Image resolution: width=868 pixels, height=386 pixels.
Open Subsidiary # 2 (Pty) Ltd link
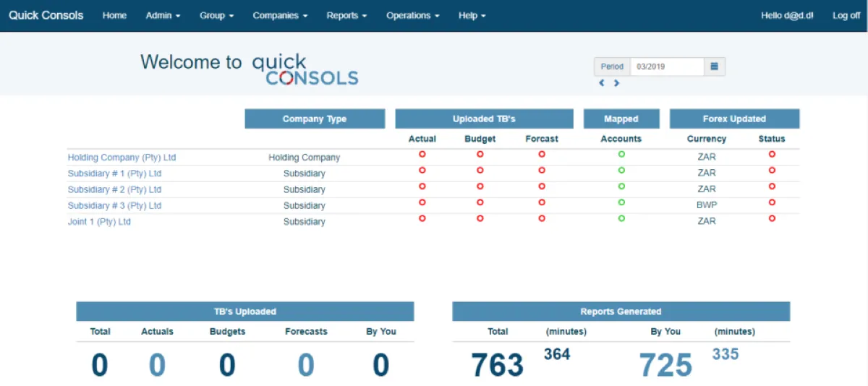click(114, 189)
